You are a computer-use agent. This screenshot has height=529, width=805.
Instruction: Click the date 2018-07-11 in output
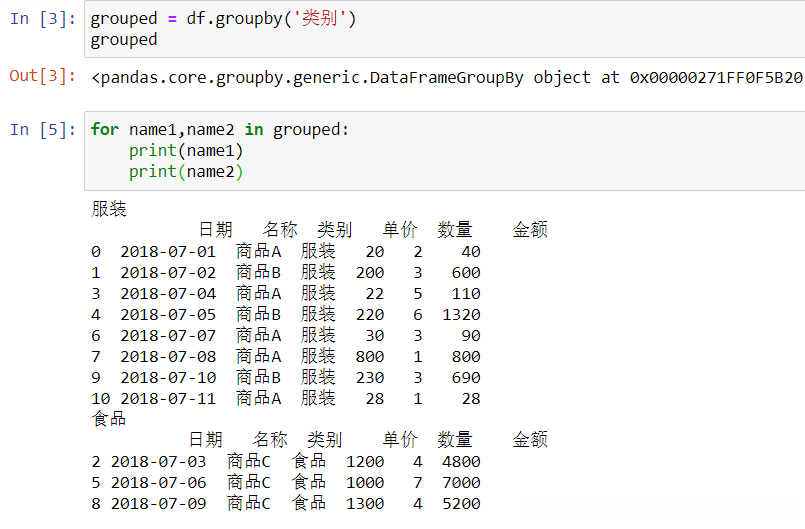pyautogui.click(x=168, y=399)
